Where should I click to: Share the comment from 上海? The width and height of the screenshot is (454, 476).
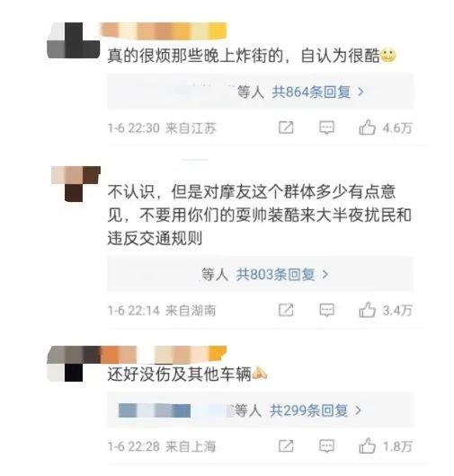point(286,446)
